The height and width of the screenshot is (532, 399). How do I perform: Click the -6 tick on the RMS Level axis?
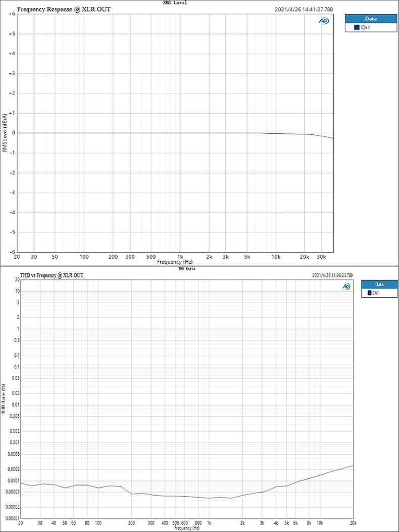[12, 253]
